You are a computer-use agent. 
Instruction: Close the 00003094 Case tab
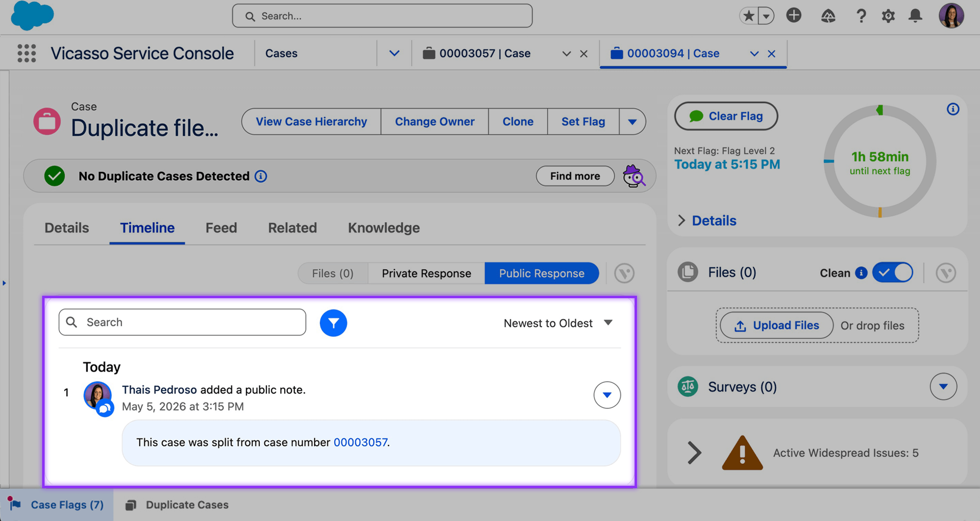771,54
